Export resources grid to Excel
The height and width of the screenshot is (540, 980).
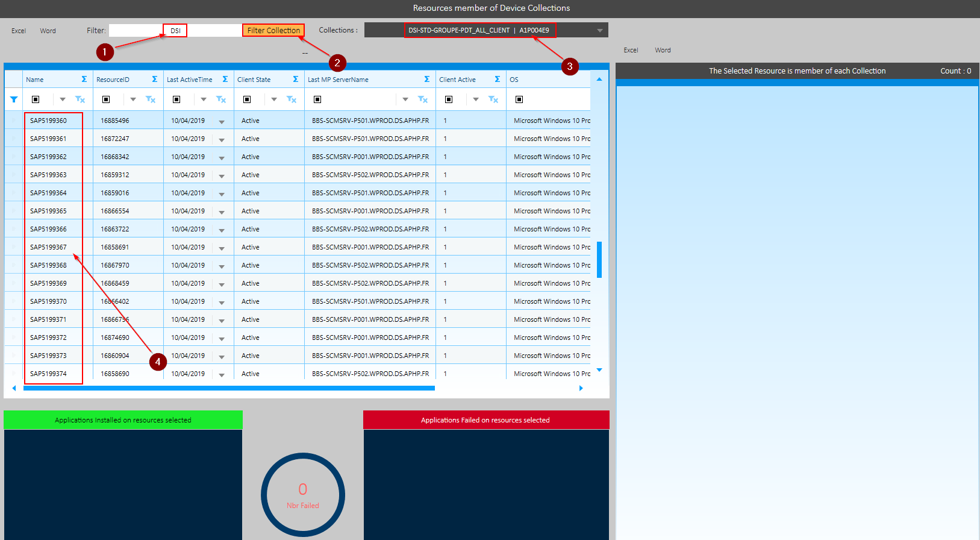point(19,31)
